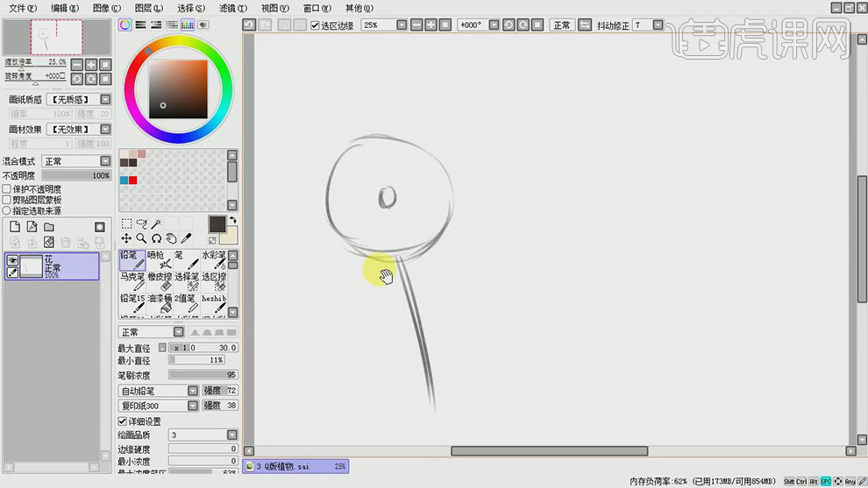Viewport: 868px width, 488px height.
Task: Select the zoom magnifier tool
Action: click(141, 238)
